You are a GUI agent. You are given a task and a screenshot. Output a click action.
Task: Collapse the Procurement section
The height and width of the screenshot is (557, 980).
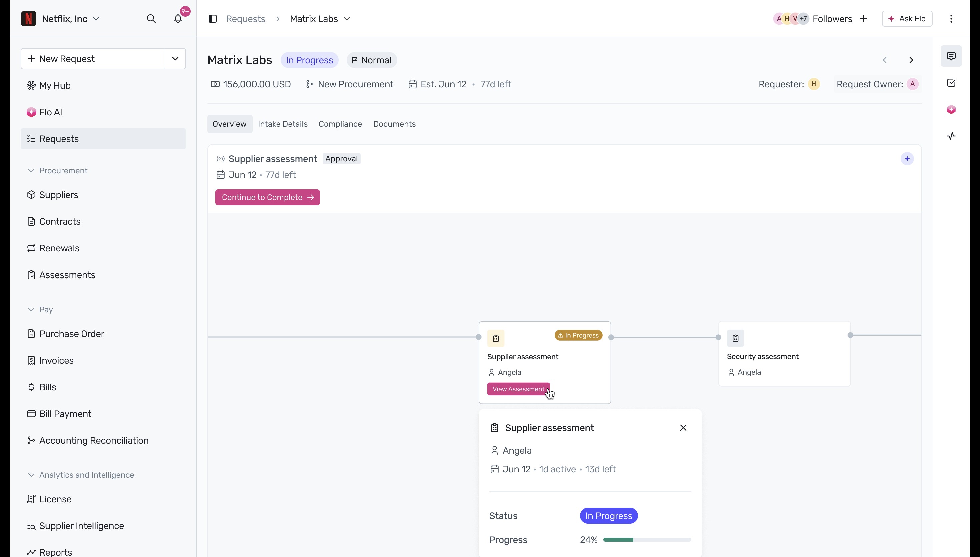coord(31,171)
